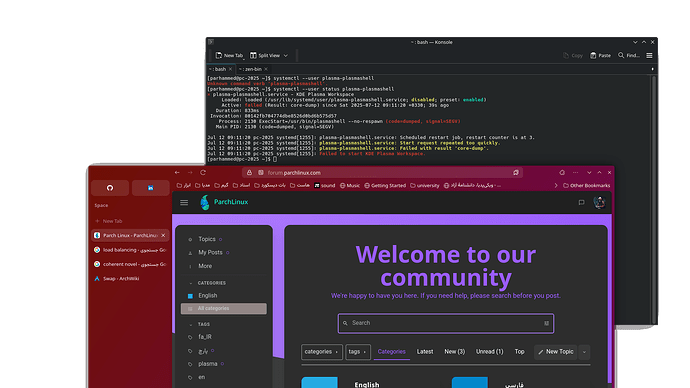Open the Getting Started bookmark

click(x=385, y=186)
